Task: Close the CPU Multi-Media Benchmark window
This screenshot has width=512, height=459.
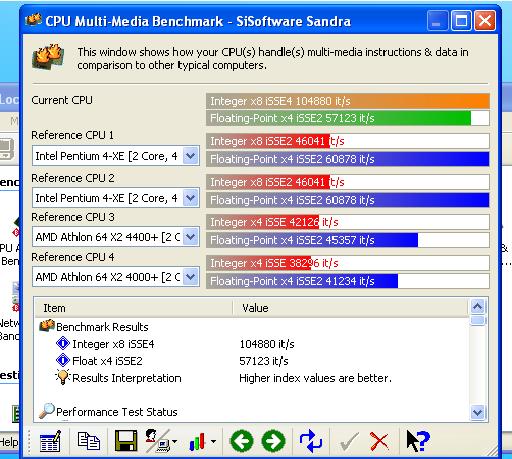Action: pos(485,21)
